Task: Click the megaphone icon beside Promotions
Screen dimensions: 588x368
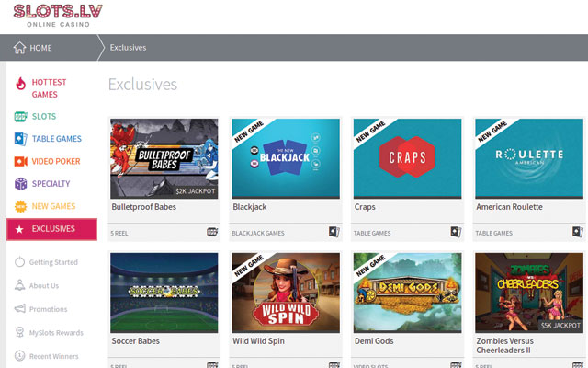Action: [x=19, y=309]
